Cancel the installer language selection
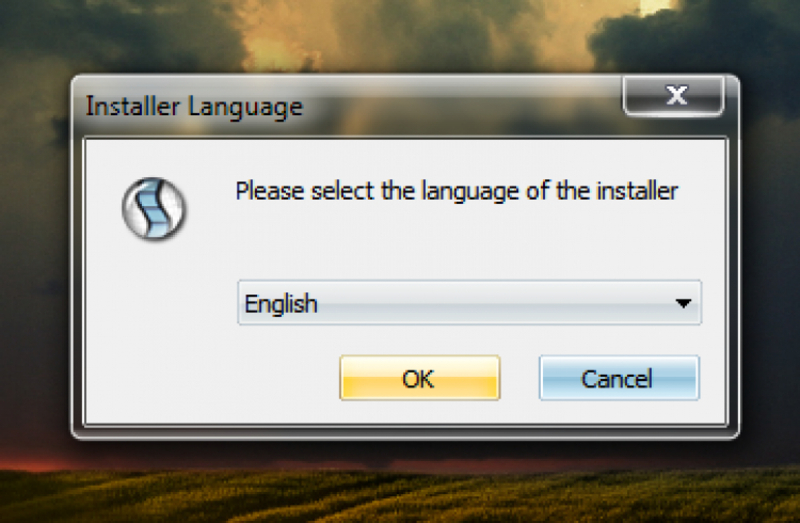 click(x=619, y=378)
